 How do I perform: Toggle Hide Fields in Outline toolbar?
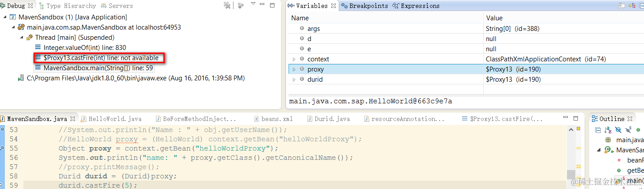[618, 130]
